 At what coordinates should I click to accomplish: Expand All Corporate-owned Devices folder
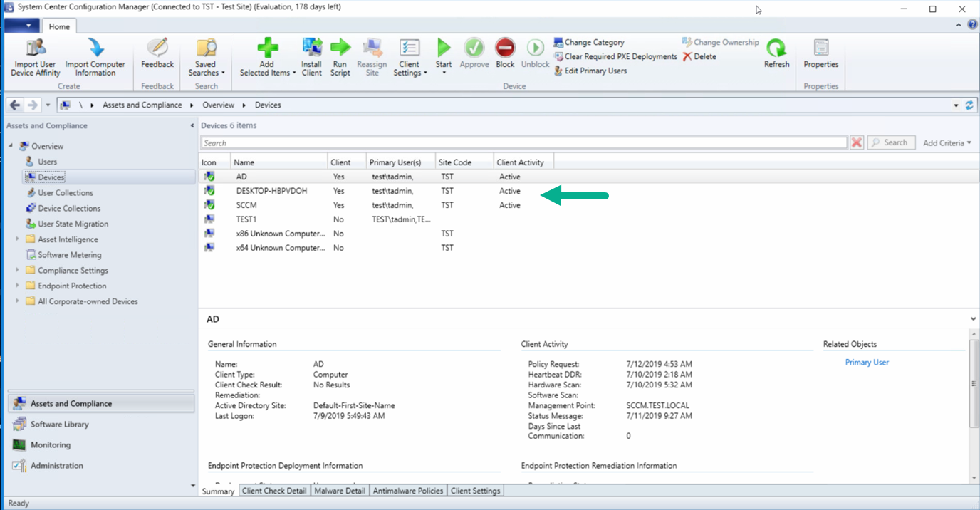pyautogui.click(x=17, y=301)
